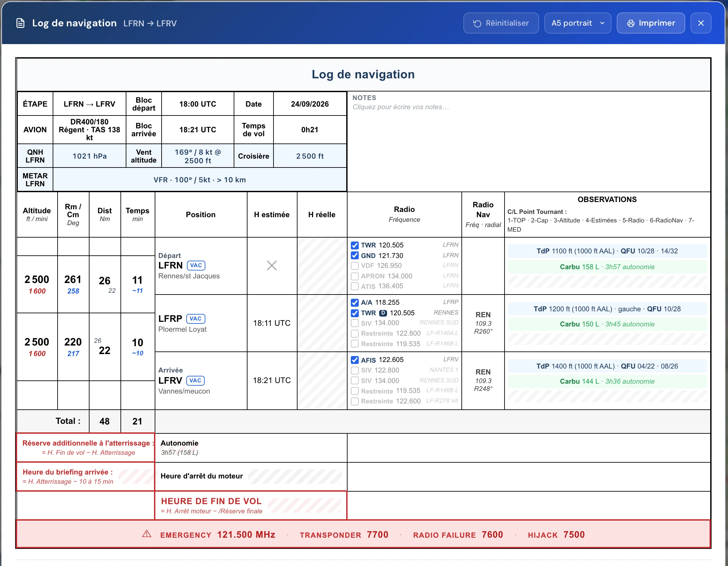Click the X mark in Départ H estimée

(272, 266)
